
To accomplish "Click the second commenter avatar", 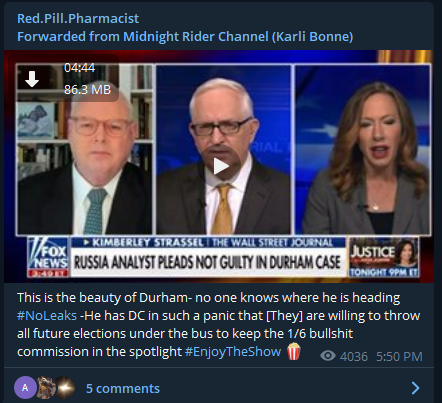I will click(45, 388).
